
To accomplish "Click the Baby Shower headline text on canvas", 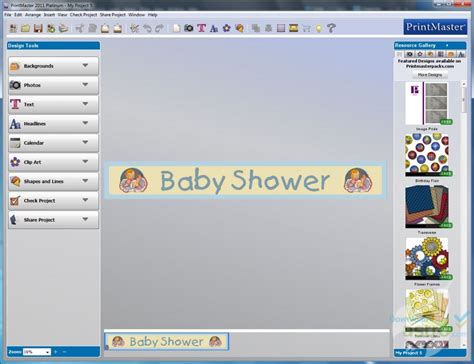I will (245, 181).
